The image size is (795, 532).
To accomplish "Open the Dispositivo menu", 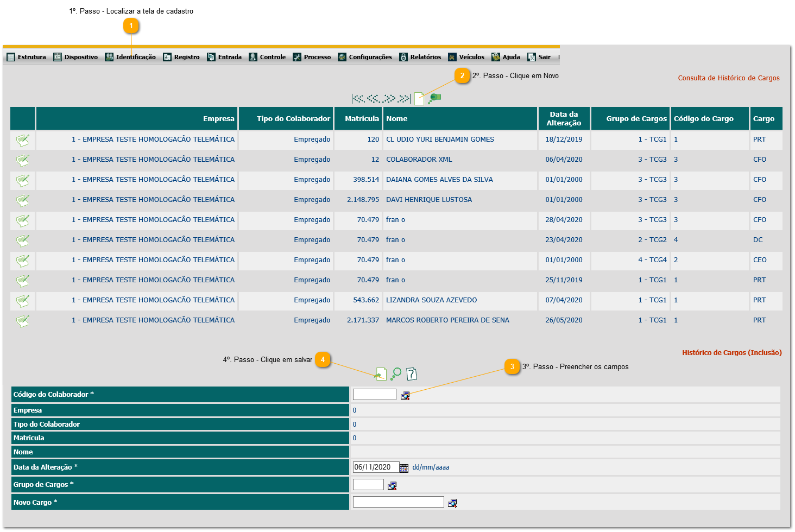I will (x=76, y=57).
